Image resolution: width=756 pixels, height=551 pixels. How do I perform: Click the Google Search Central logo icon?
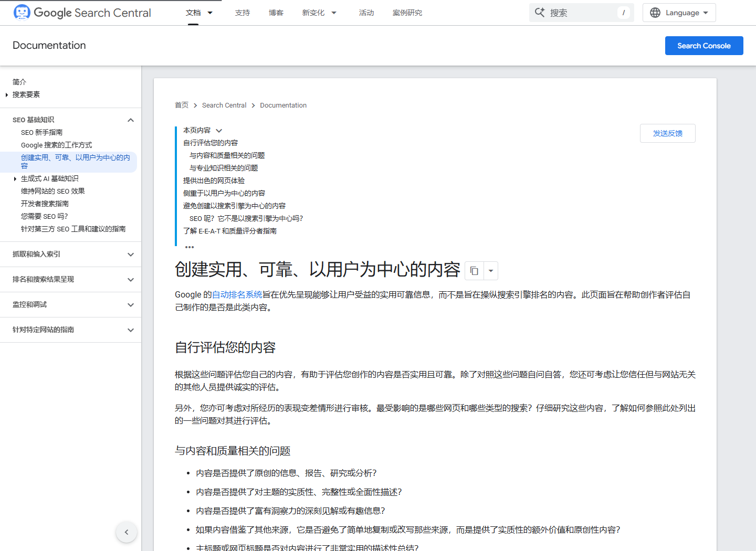[x=22, y=12]
